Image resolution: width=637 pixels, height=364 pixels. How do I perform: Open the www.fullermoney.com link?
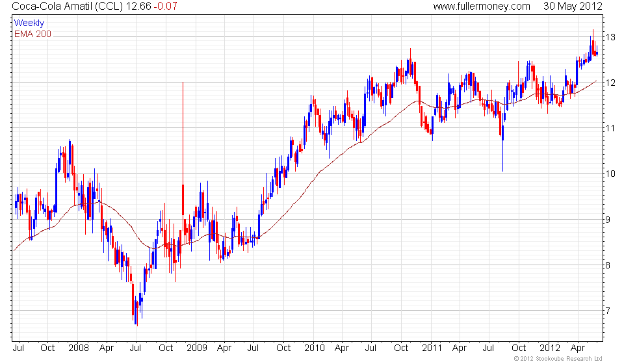tap(482, 6)
